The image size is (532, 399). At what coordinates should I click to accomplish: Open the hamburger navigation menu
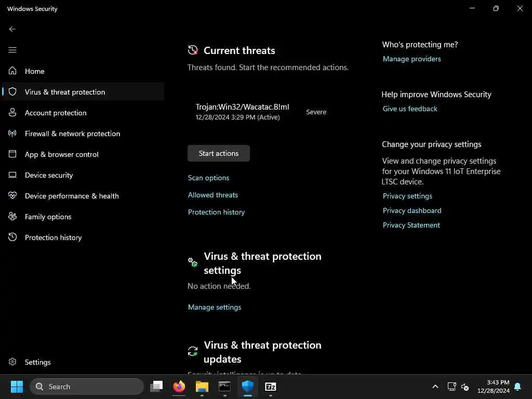coord(12,50)
